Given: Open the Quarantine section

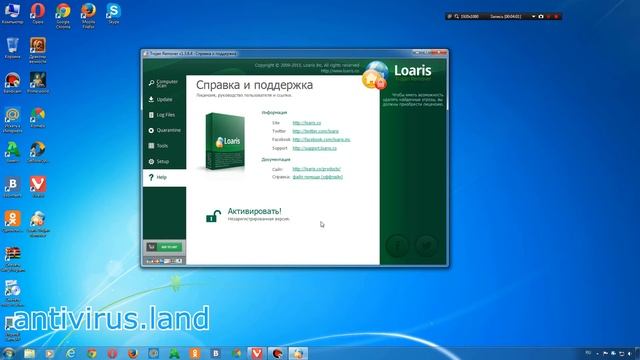Looking at the screenshot, I should coord(164,130).
